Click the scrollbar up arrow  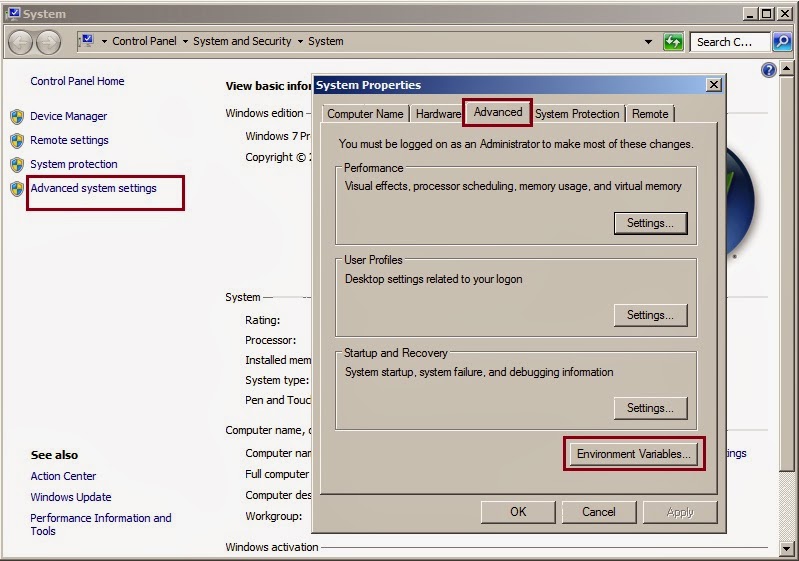pos(786,68)
